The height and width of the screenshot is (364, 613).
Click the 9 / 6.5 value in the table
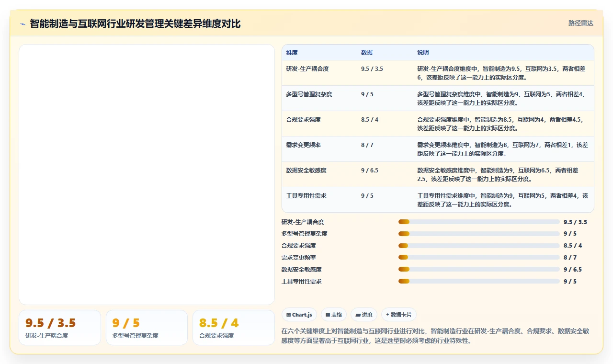coord(370,171)
